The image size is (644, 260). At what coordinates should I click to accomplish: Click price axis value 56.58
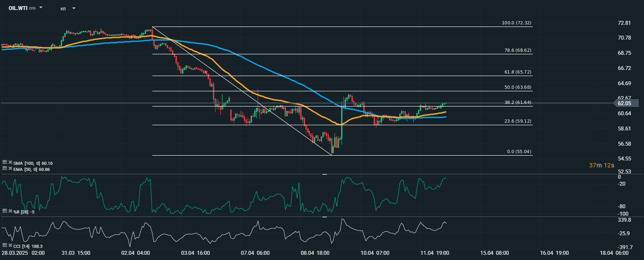(624, 143)
